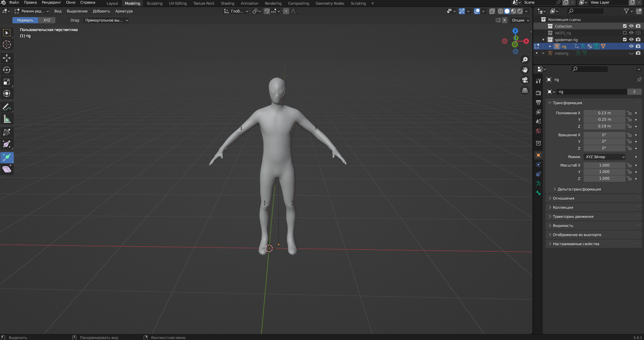Viewport: 644px width, 340px height.
Task: Uncheck spiderman rig collection checkbox
Action: pos(625,39)
